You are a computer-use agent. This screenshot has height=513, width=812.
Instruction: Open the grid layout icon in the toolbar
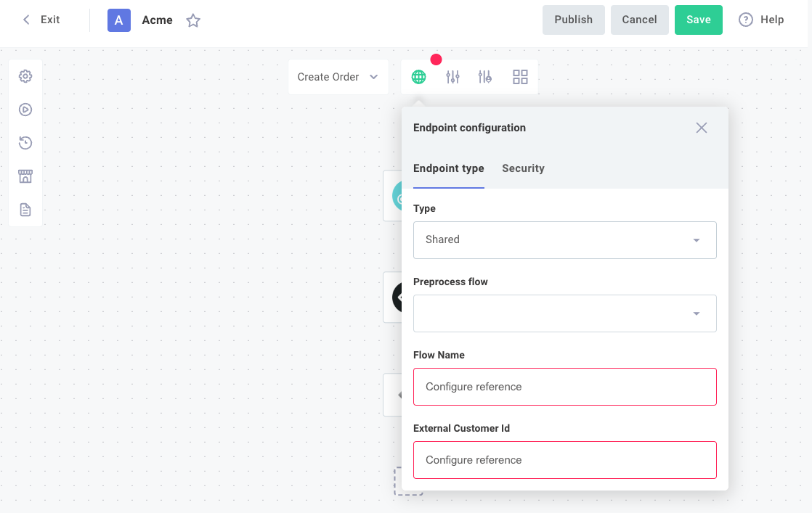(x=520, y=76)
